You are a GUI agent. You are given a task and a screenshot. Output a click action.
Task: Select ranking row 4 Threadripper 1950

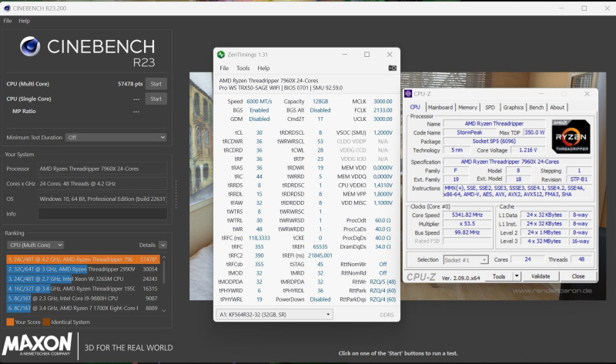tap(83, 289)
